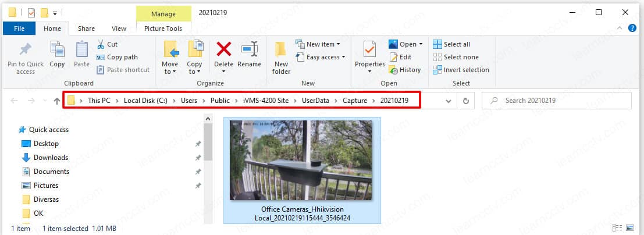Click Select all in ribbon
This screenshot has width=644, height=235.
pos(451,44)
